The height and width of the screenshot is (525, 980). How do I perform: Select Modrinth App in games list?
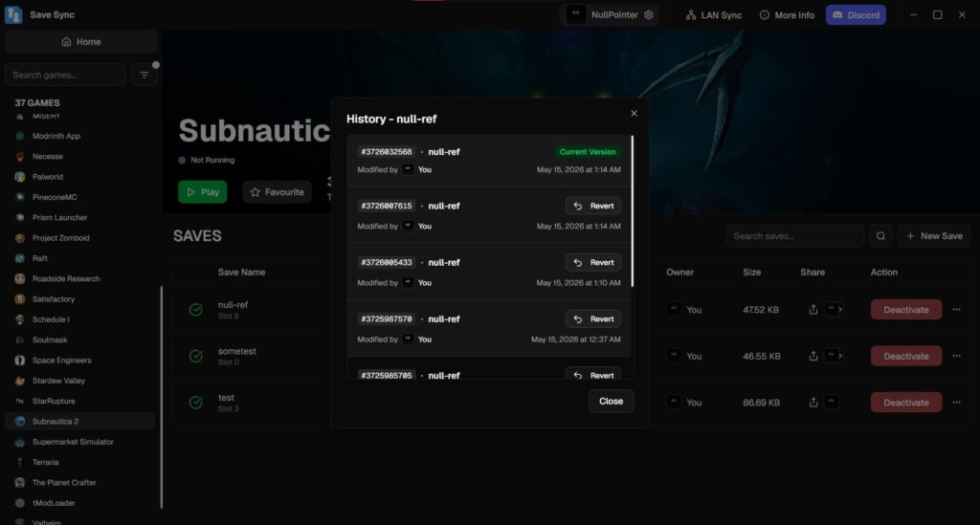80,136
